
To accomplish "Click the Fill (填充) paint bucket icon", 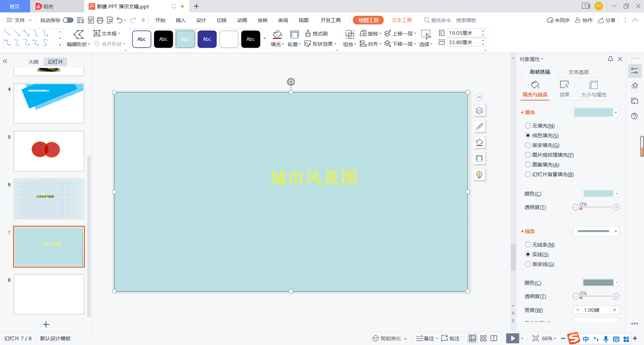I will 277,34.
